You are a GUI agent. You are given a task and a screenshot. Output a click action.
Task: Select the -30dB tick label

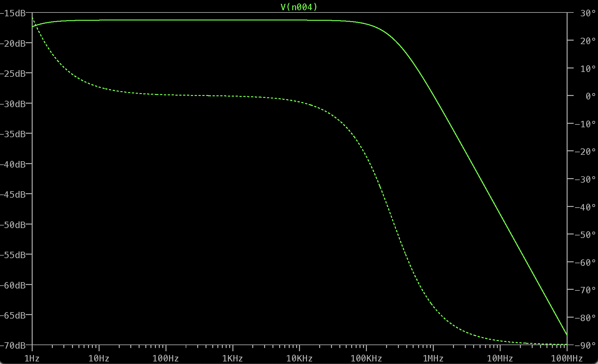point(13,104)
